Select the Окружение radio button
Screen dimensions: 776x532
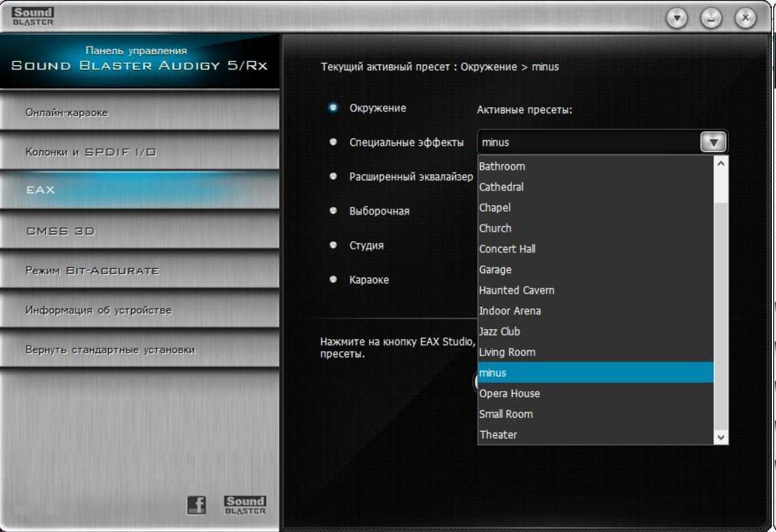(x=334, y=108)
